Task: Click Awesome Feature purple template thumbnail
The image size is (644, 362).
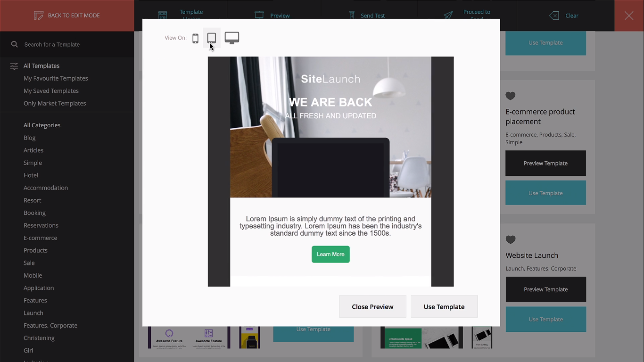Action: tap(189, 337)
